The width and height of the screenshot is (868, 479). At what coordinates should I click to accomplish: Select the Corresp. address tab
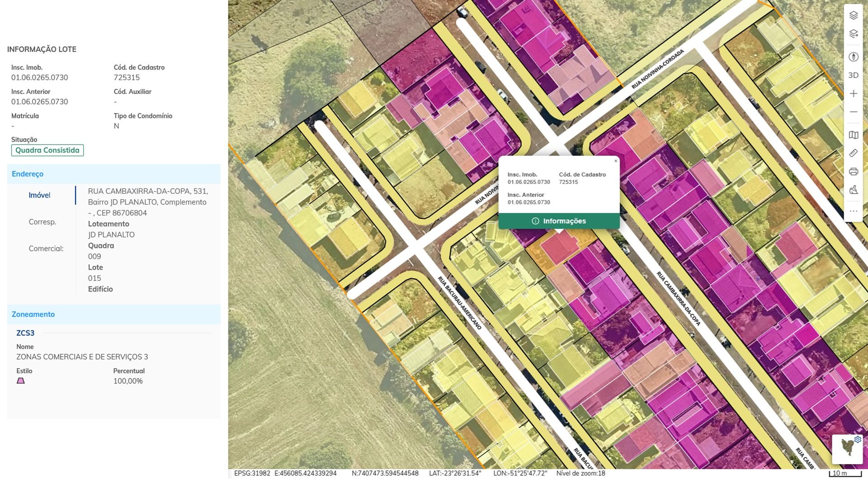click(x=42, y=222)
